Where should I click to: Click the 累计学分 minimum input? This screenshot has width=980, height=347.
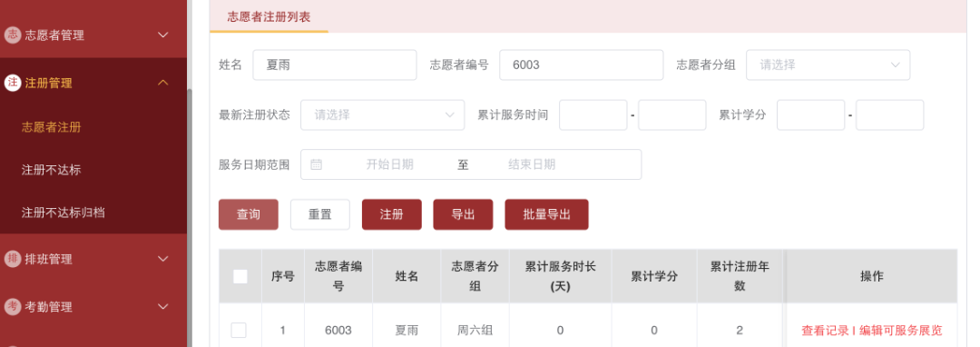810,115
